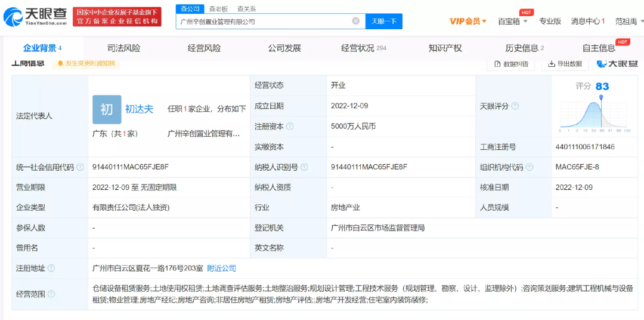The width and height of the screenshot is (644, 320).
Task: Switch to the 公司发展 tab
Action: pos(284,48)
